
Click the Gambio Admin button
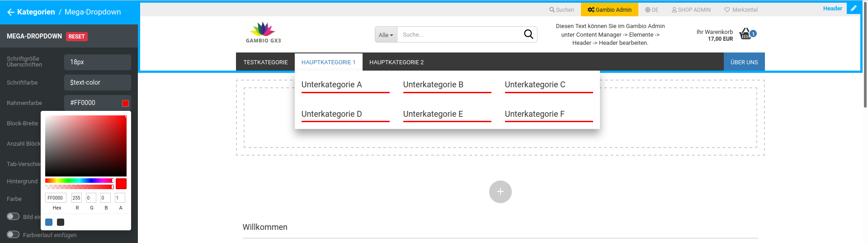(x=609, y=10)
